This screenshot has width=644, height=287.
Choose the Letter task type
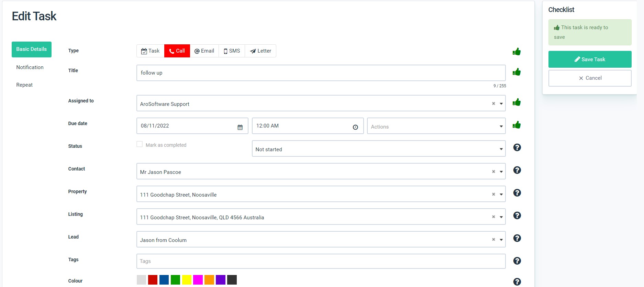[260, 51]
